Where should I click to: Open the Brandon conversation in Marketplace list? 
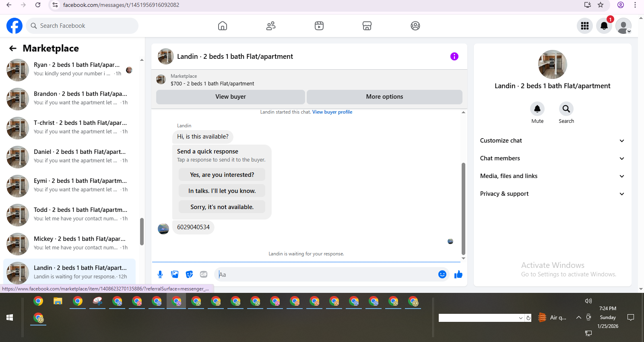pyautogui.click(x=69, y=99)
